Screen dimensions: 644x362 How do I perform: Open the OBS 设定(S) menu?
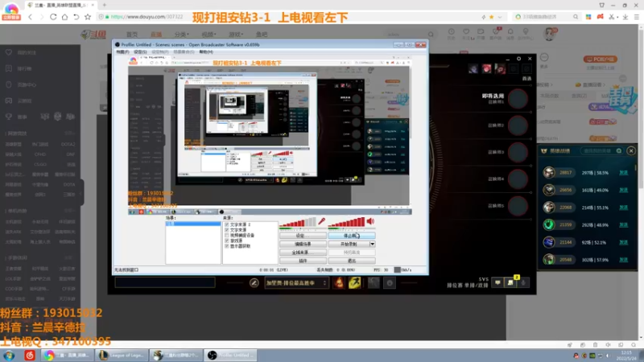click(140, 52)
